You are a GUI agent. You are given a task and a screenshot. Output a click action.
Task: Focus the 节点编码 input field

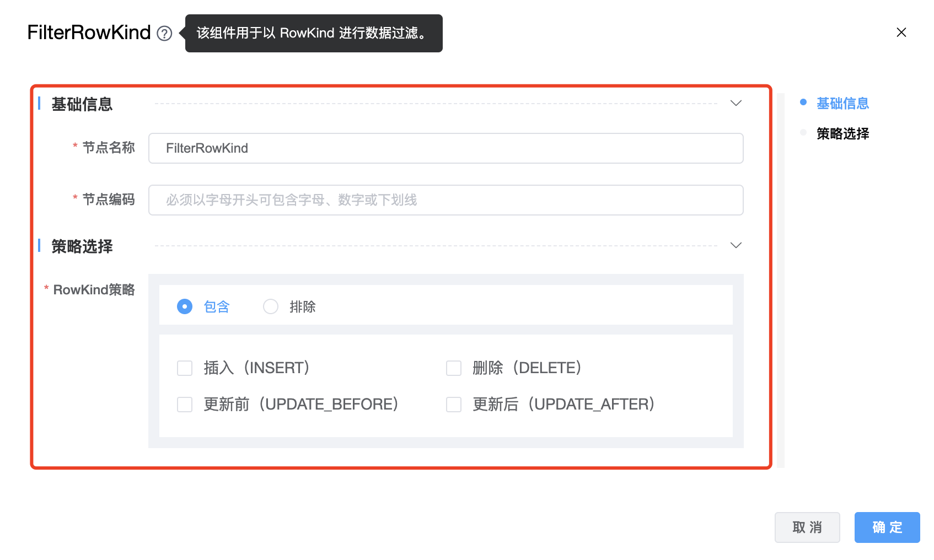tap(446, 200)
